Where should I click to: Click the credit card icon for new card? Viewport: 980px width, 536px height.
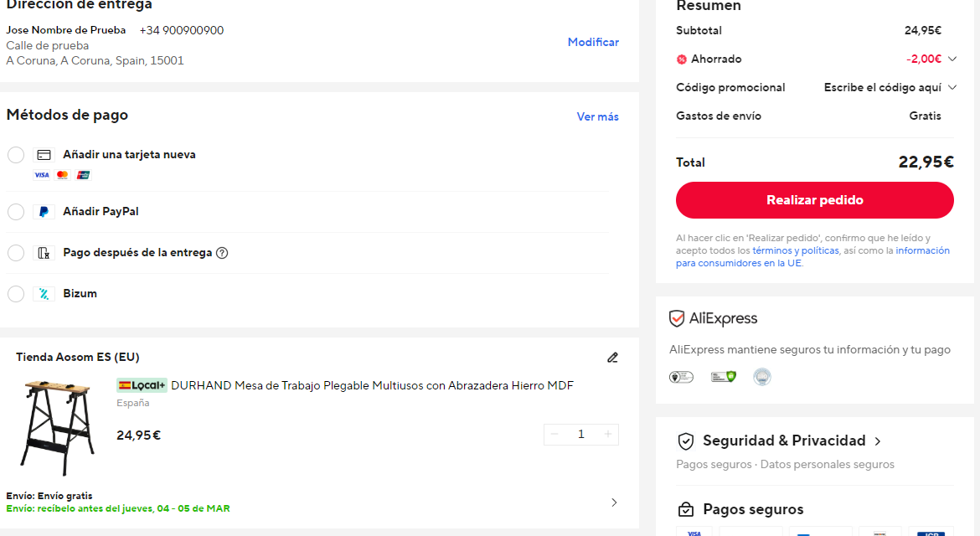pos(44,155)
